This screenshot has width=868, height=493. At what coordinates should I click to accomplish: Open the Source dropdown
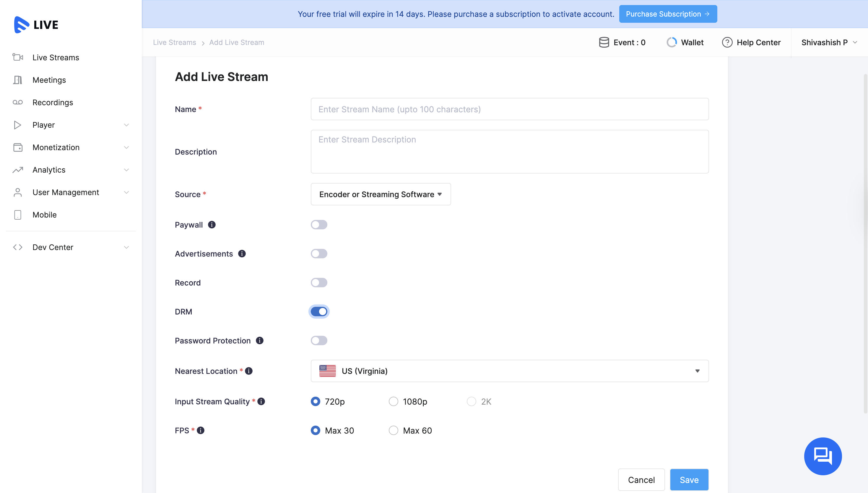pyautogui.click(x=381, y=194)
